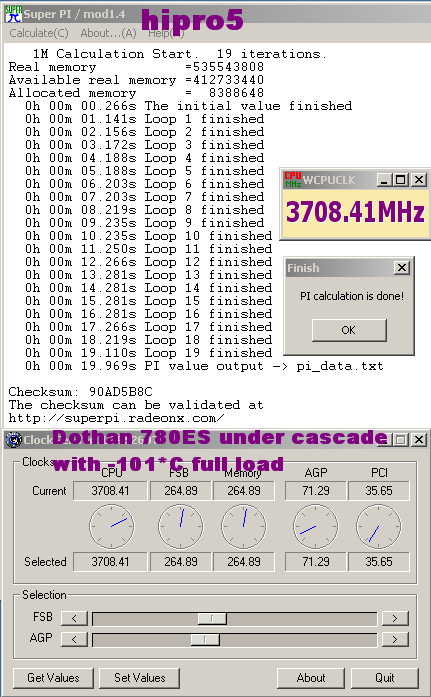Click the Real memory =535543808 line
Screen dimensions: 431x697
(136, 67)
